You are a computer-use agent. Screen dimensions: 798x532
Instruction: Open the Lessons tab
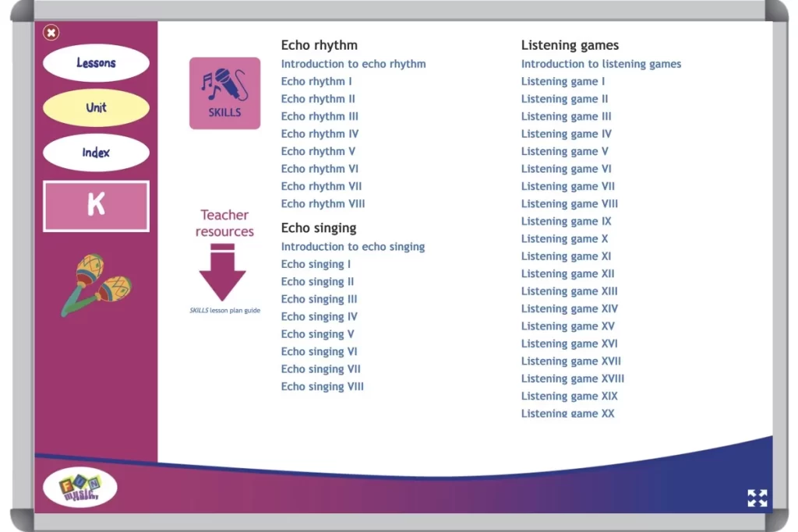(96, 63)
